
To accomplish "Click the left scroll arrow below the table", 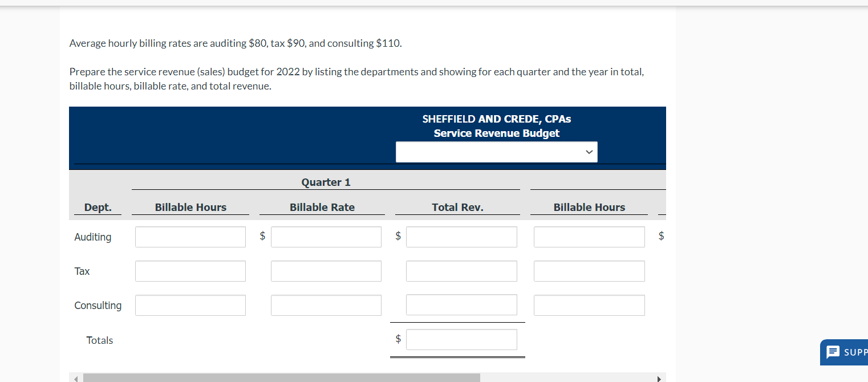I will [x=76, y=377].
